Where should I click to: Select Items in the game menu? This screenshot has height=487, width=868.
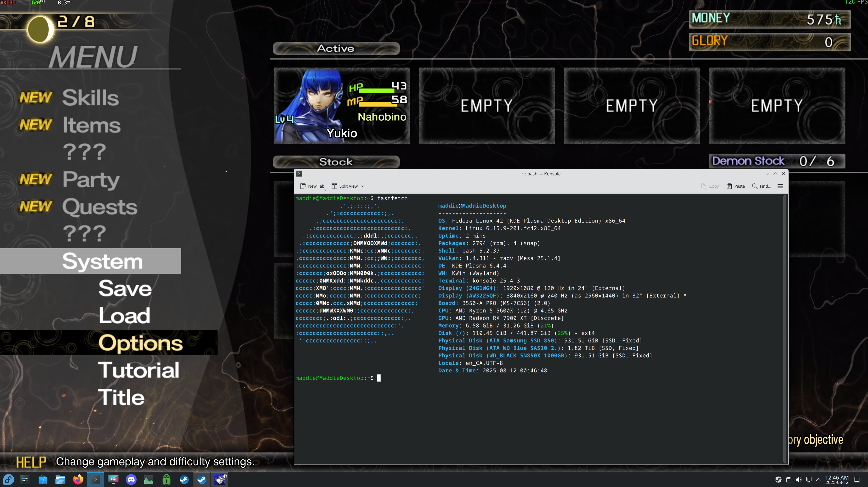[92, 125]
